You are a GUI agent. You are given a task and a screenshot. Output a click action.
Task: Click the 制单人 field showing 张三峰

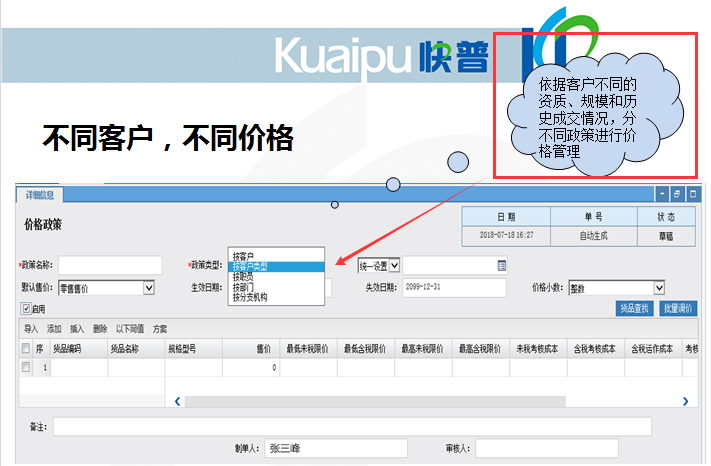click(336, 448)
